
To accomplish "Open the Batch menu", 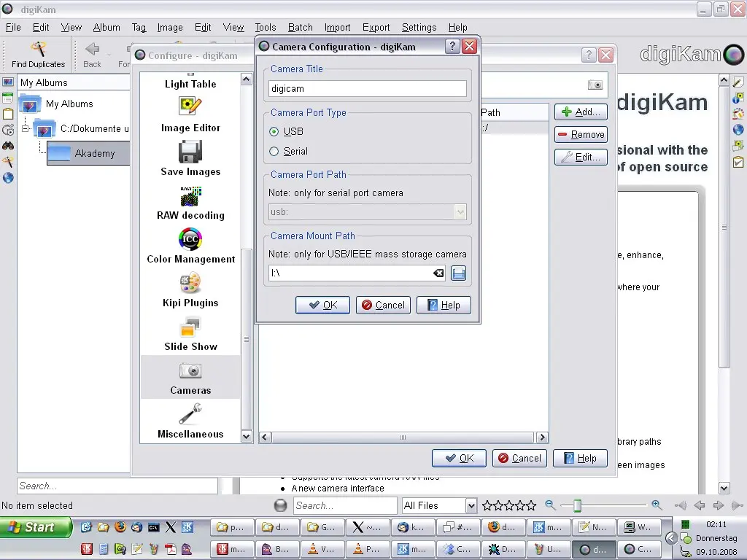I will pos(300,27).
